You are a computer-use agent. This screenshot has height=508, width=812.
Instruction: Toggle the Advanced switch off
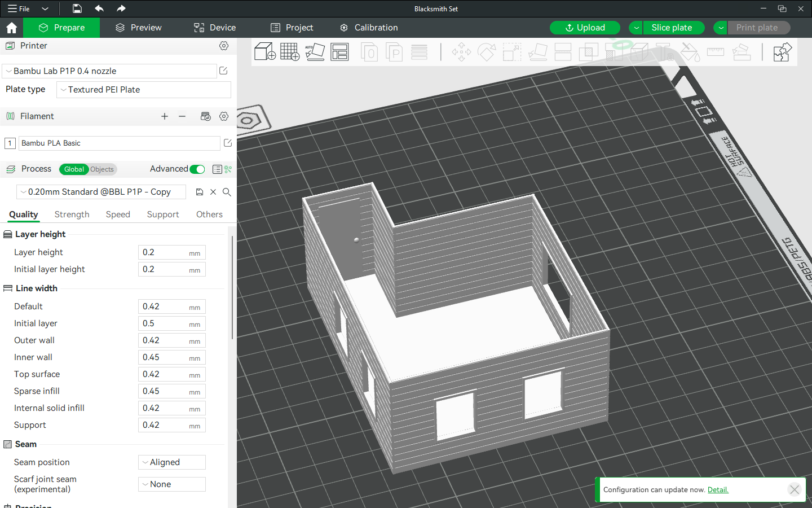coord(197,169)
